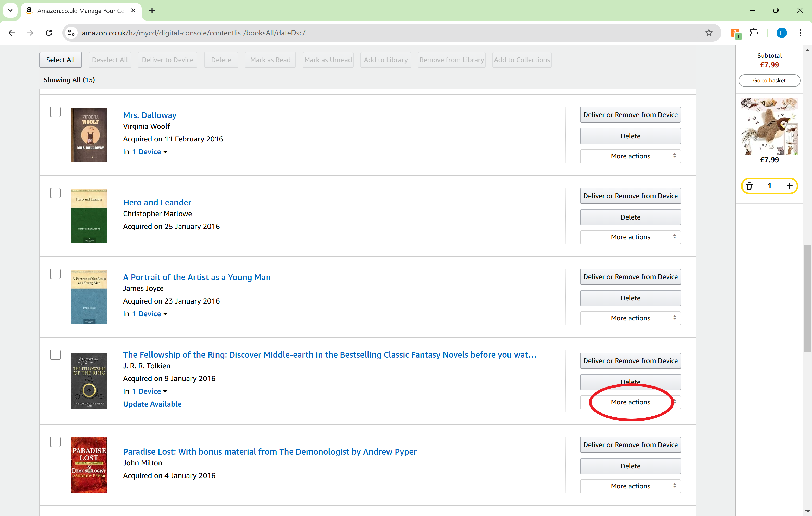Close the Amazon Manage Your Content tab
Image resolution: width=812 pixels, height=516 pixels.
pyautogui.click(x=133, y=10)
